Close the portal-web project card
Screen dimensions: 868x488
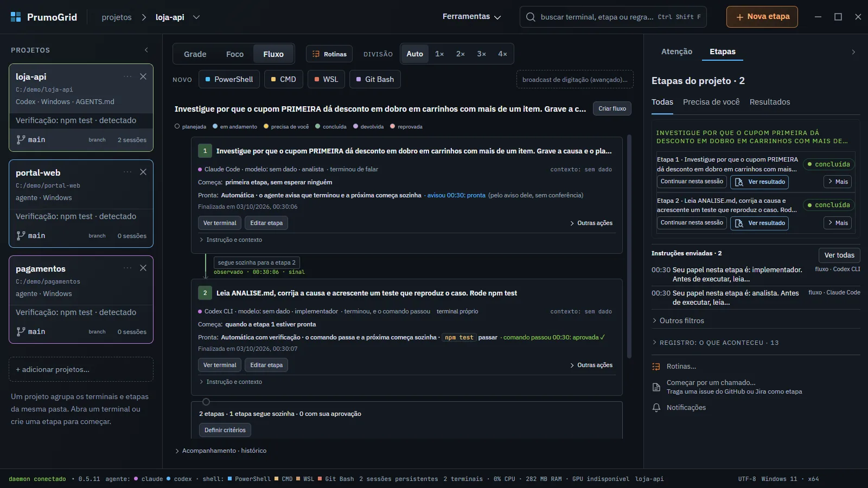[x=143, y=172]
